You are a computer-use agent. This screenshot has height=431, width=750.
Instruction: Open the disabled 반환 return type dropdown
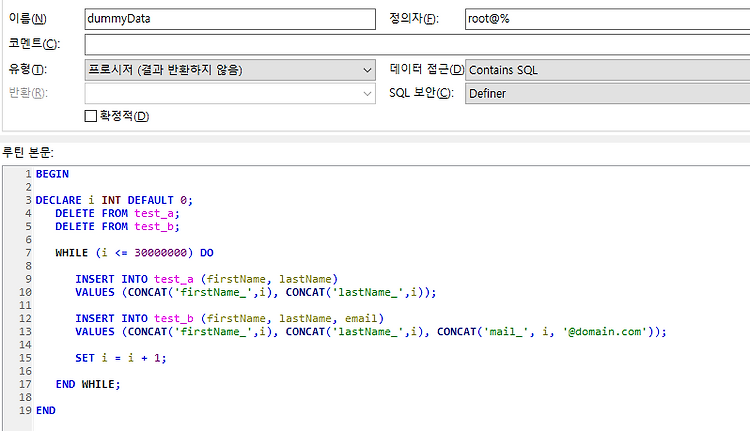[230, 93]
